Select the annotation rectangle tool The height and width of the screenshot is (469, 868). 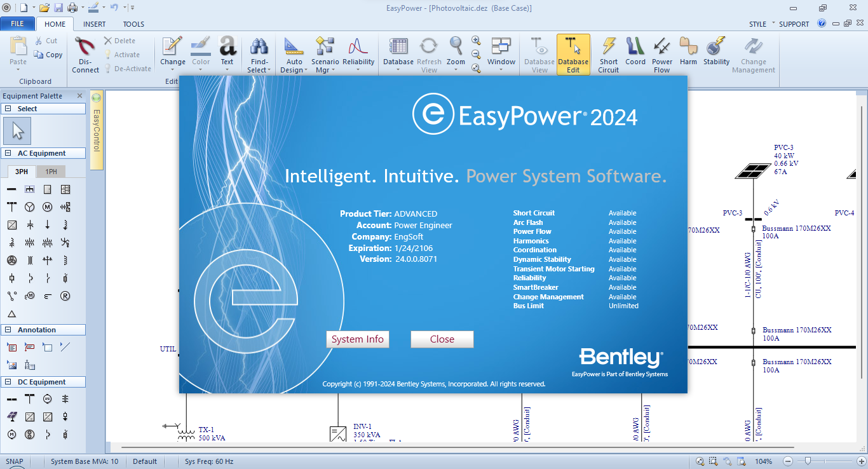47,347
